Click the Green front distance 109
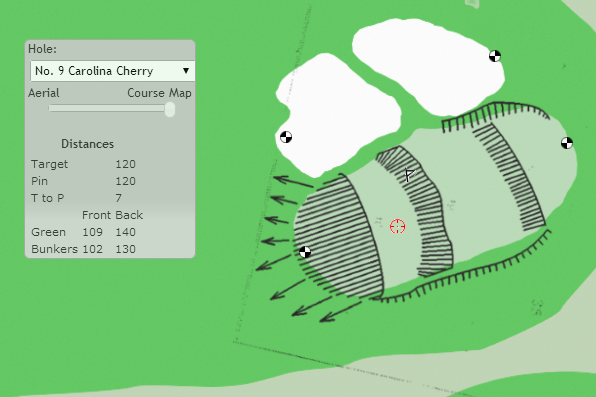The width and height of the screenshot is (596, 397). 92,232
